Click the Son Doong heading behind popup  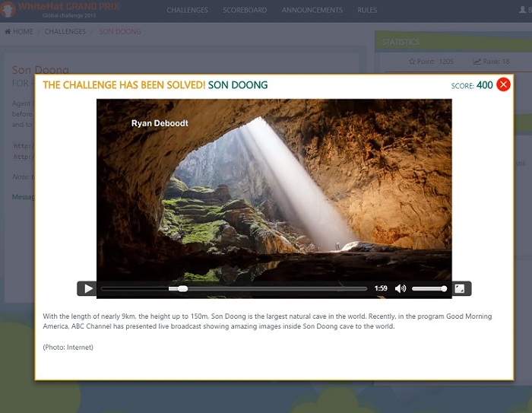pos(40,69)
